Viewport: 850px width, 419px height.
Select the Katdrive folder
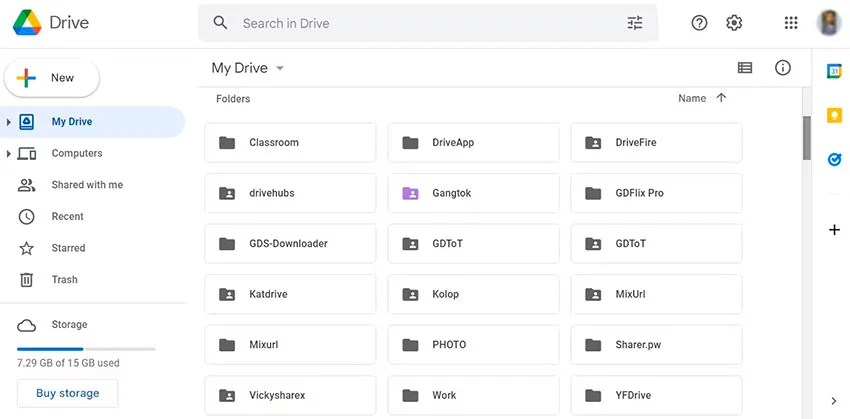(290, 294)
